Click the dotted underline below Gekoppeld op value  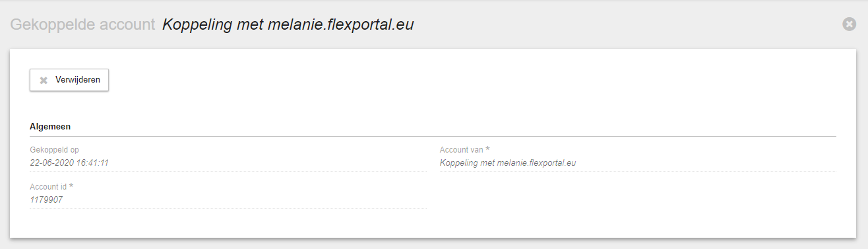click(x=228, y=171)
